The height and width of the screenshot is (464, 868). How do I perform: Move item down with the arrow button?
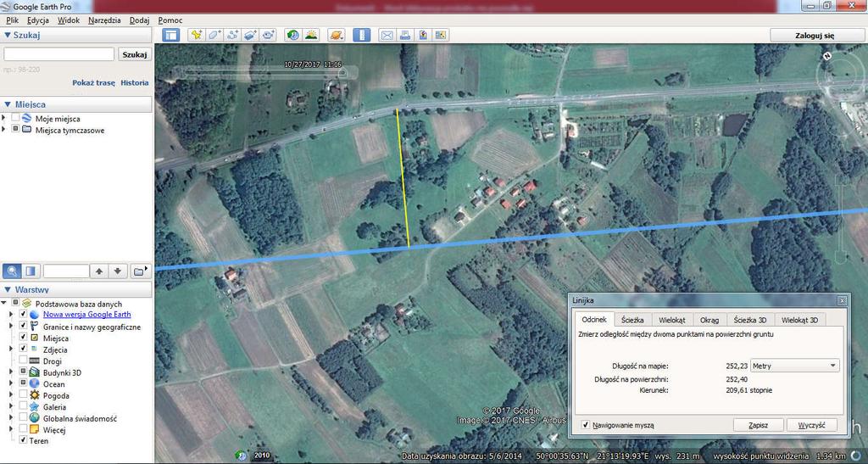[x=117, y=271]
